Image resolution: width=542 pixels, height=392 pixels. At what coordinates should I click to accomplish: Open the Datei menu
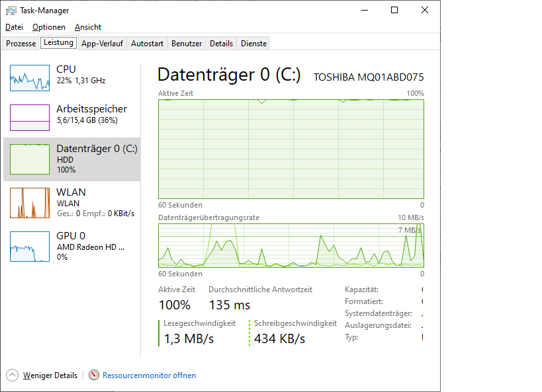tap(14, 27)
